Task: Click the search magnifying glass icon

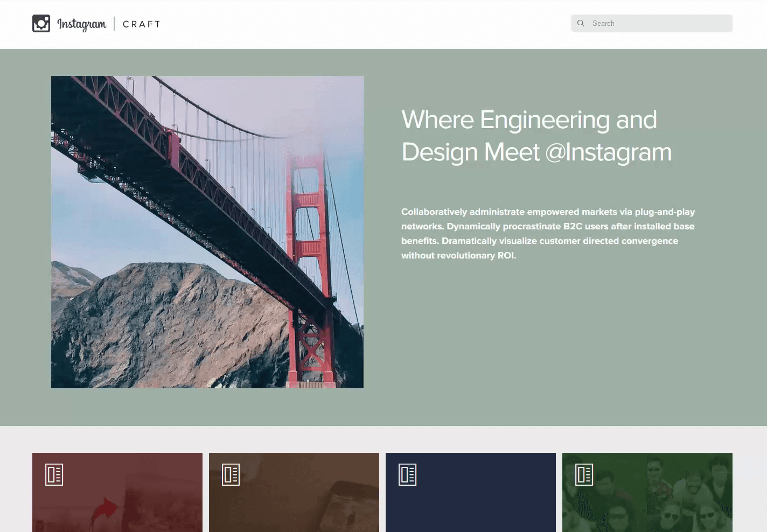Action: click(x=581, y=23)
